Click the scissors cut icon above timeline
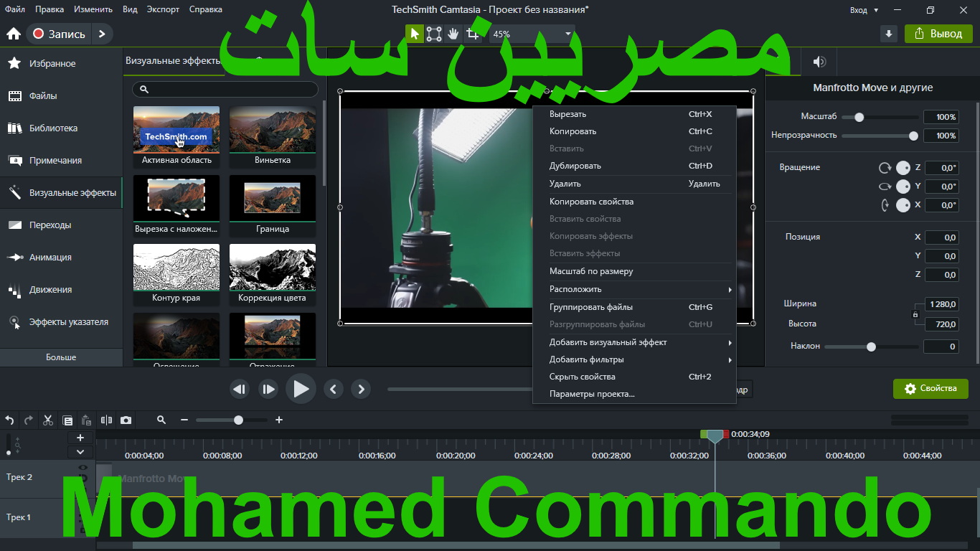 click(x=48, y=420)
